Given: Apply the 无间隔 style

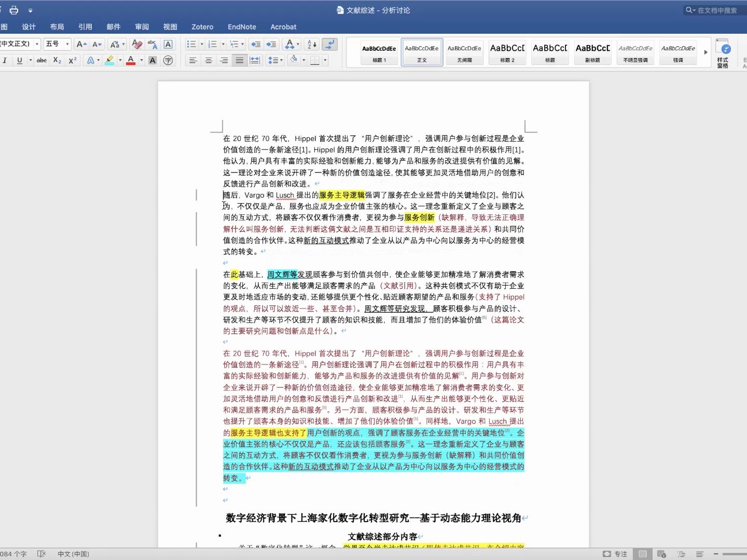Looking at the screenshot, I should coord(464,52).
